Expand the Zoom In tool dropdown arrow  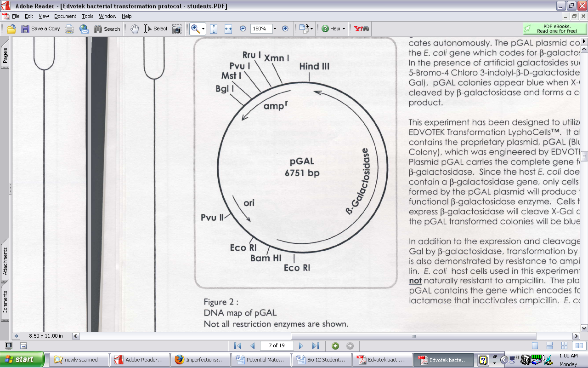[203, 29]
